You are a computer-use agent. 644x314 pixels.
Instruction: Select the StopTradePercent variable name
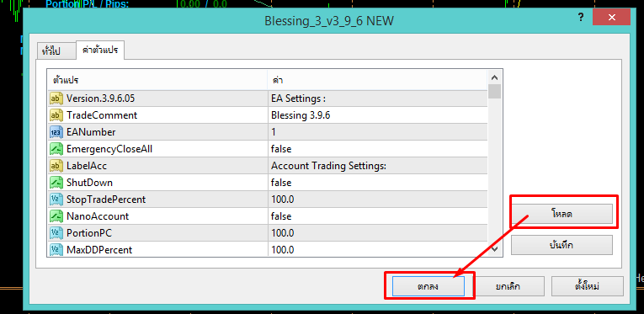106,200
